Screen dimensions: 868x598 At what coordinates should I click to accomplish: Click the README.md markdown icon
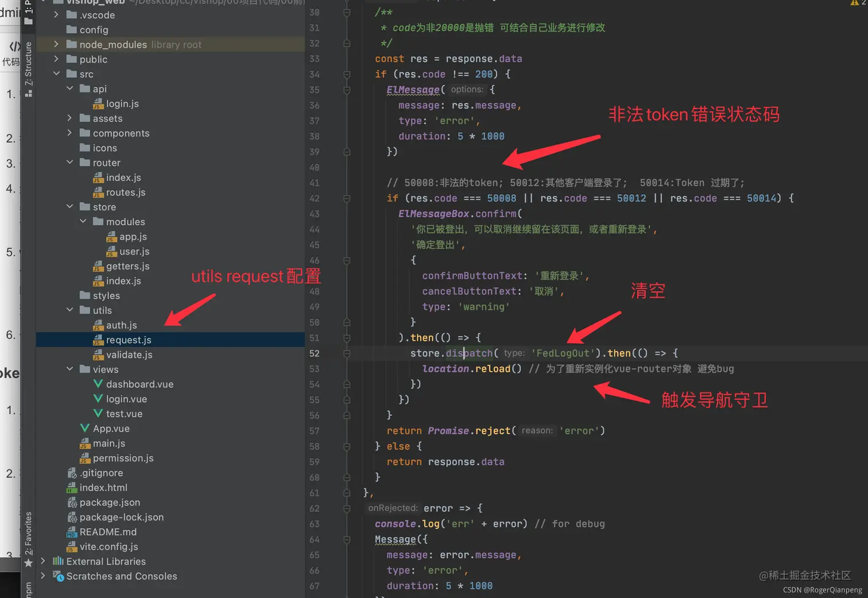click(x=72, y=532)
